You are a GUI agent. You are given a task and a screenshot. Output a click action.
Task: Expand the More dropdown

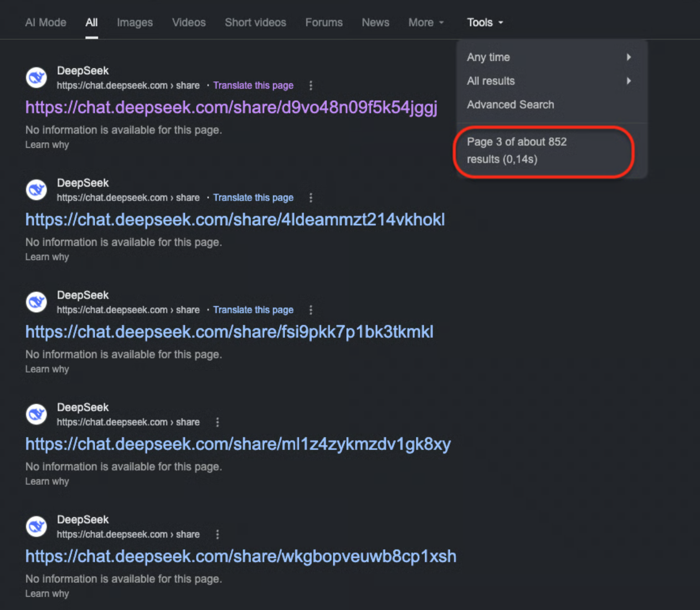coord(426,23)
